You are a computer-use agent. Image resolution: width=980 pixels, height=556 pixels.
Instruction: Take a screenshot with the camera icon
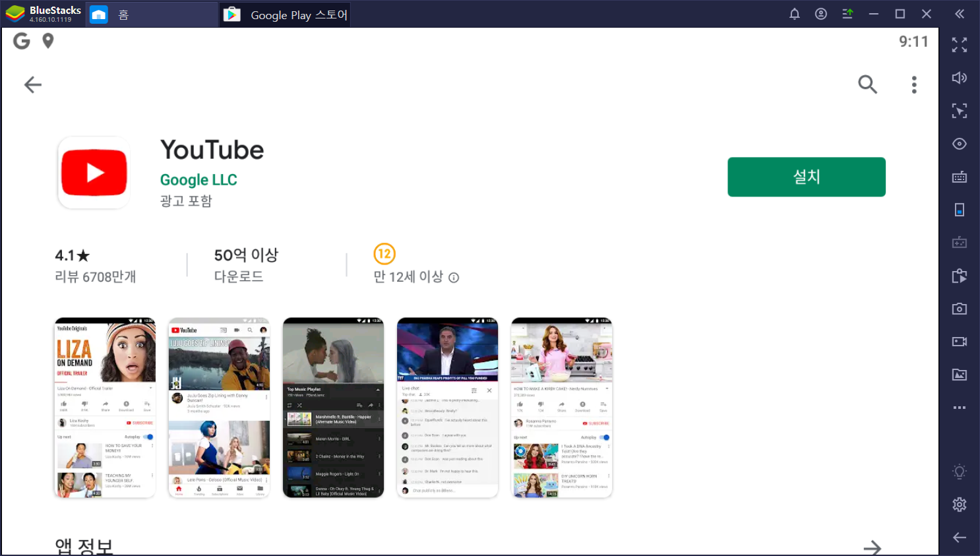tap(960, 309)
